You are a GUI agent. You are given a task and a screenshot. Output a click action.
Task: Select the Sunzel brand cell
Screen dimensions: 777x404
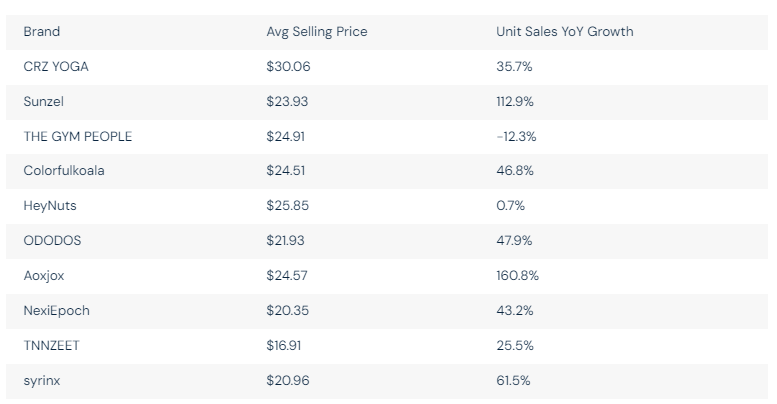[44, 101]
